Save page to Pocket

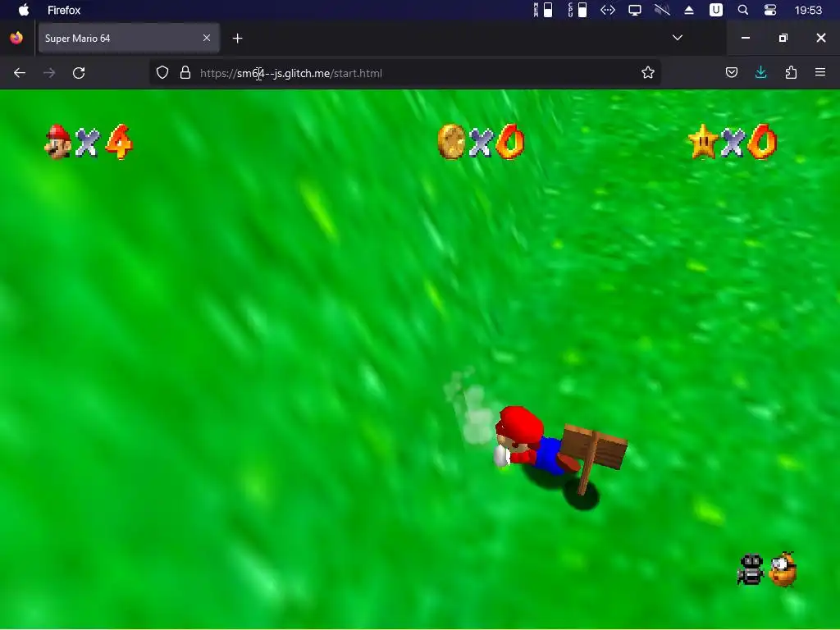(732, 72)
